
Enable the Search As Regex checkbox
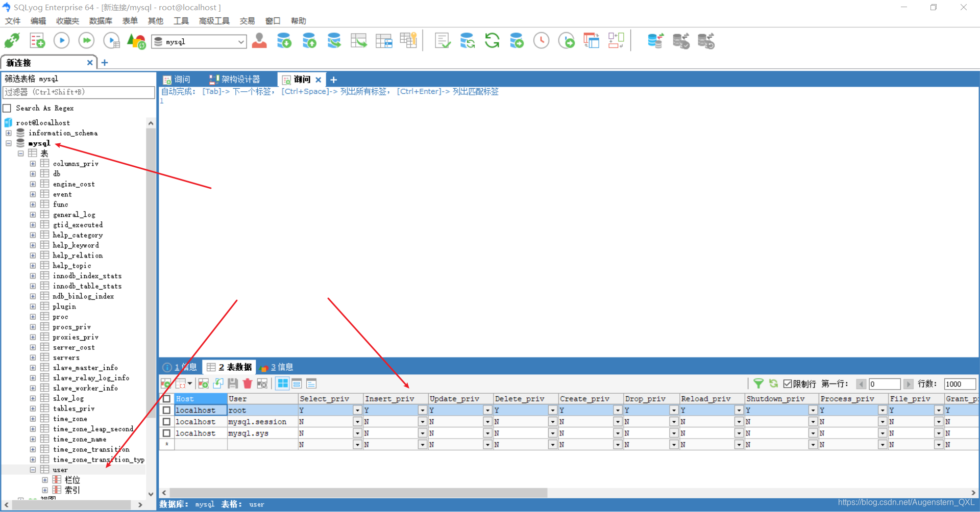(x=7, y=108)
